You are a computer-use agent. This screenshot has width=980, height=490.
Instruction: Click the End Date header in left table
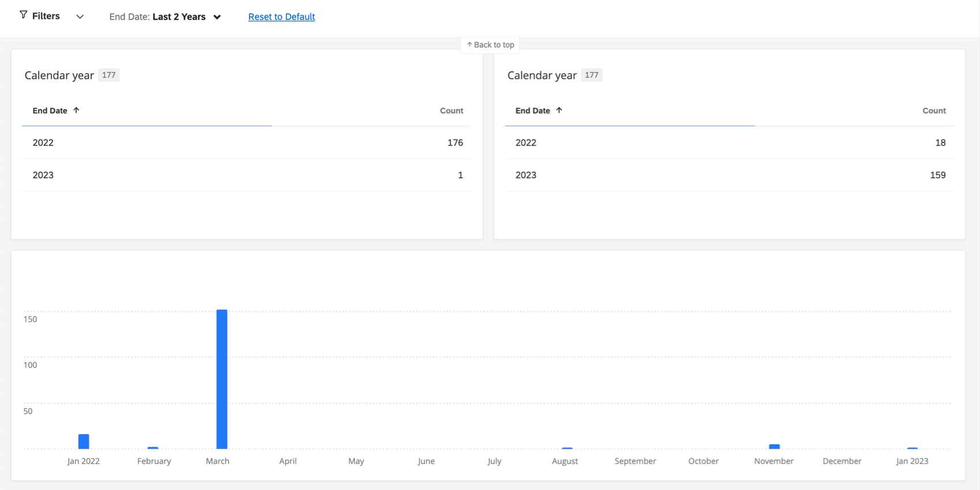tap(50, 111)
